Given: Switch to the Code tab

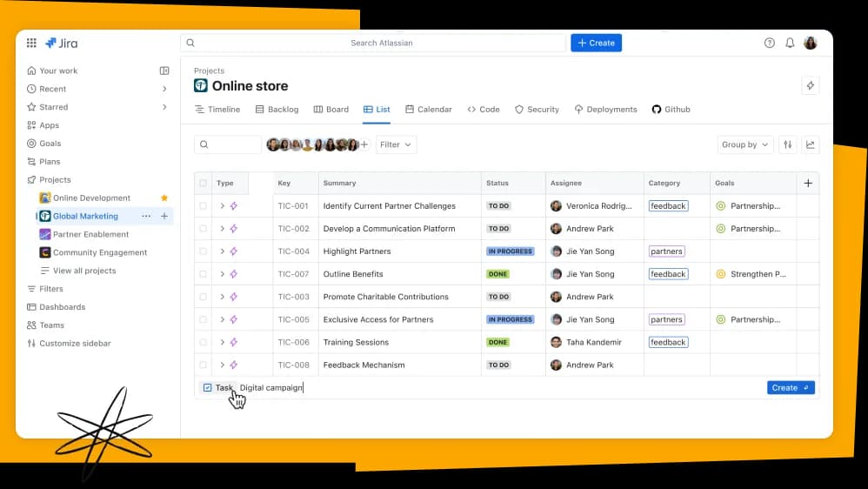Looking at the screenshot, I should (484, 109).
